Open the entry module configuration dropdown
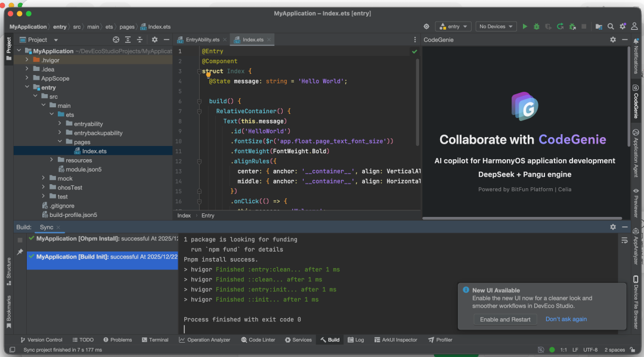644x357 pixels. click(x=453, y=26)
